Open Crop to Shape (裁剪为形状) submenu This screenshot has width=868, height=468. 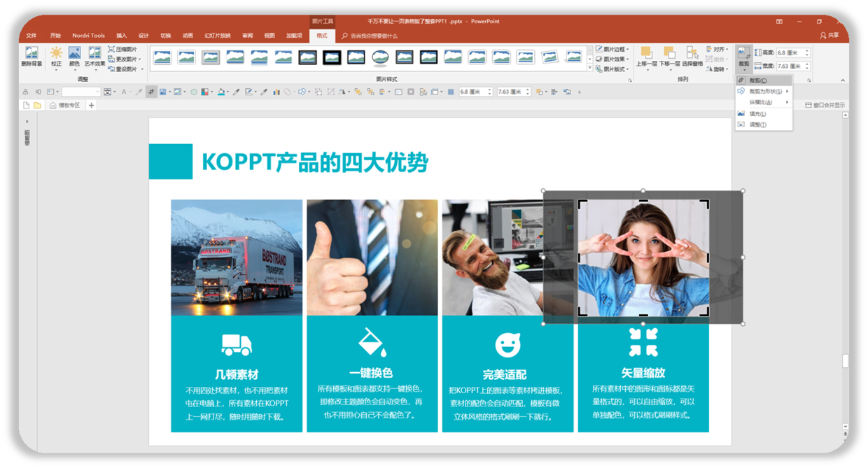[763, 91]
